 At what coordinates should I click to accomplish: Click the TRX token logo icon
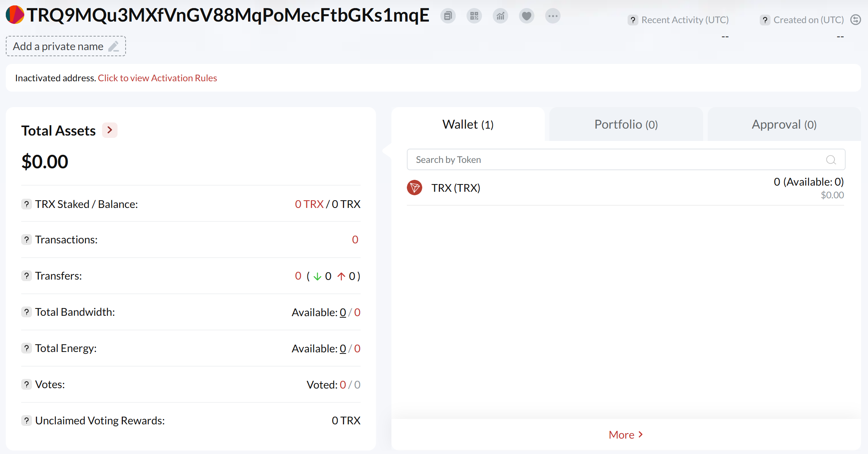[415, 188]
